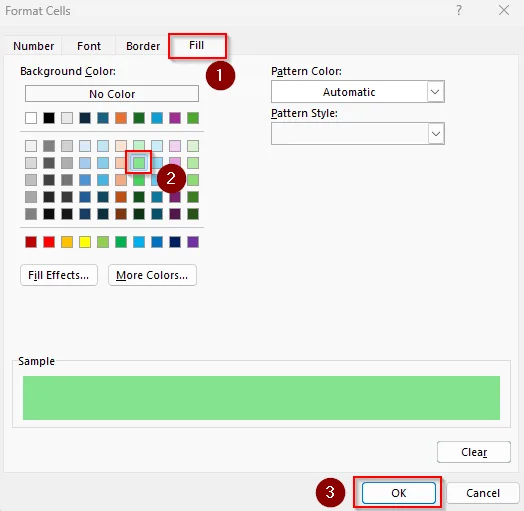524x511 pixels.
Task: Select purple swatch in standard colors row
Action: click(193, 242)
